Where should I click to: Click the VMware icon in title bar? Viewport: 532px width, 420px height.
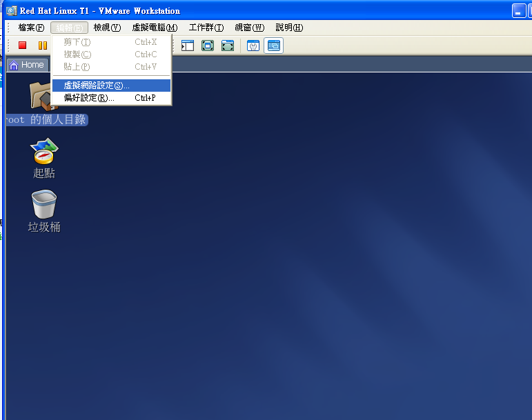(x=12, y=11)
